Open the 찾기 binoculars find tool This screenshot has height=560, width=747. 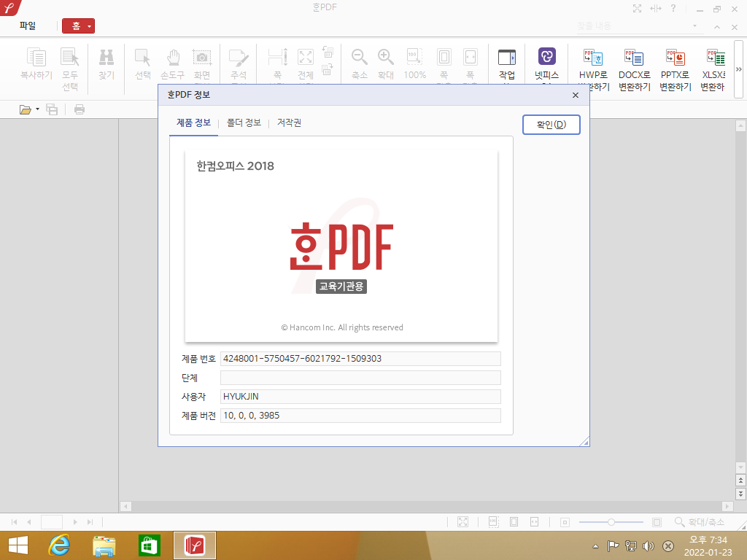[x=107, y=57]
